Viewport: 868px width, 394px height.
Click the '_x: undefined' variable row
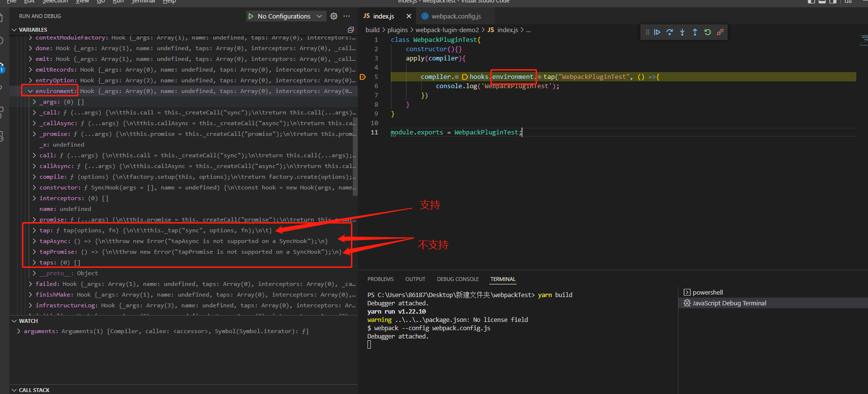(x=62, y=145)
